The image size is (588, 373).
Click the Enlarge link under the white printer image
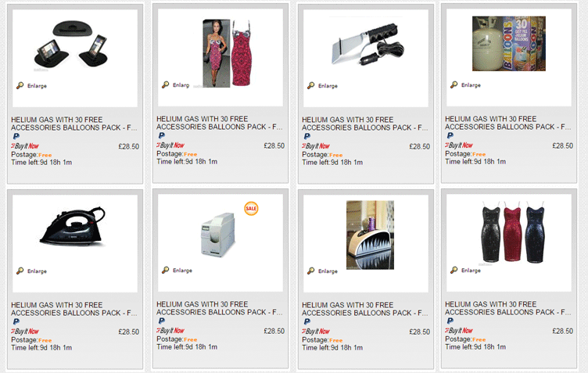(x=182, y=271)
